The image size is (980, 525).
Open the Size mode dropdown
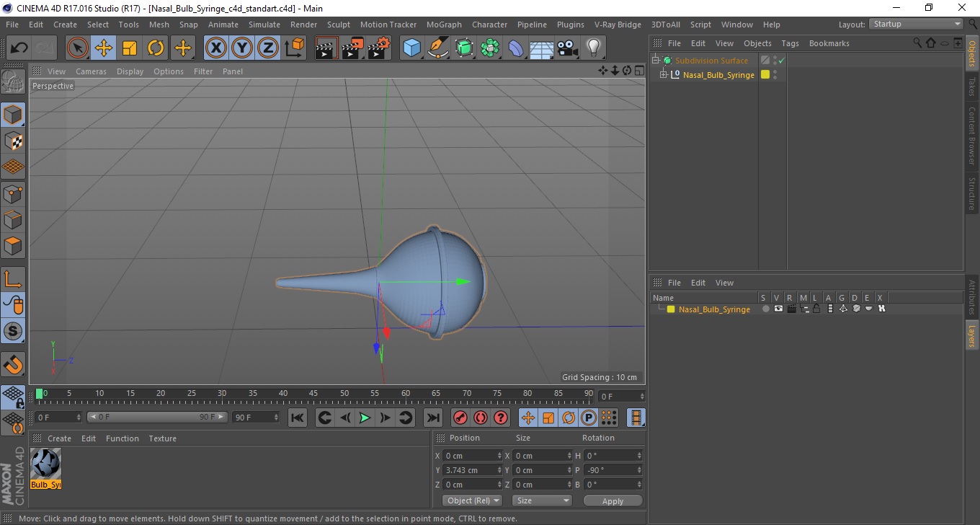point(542,500)
